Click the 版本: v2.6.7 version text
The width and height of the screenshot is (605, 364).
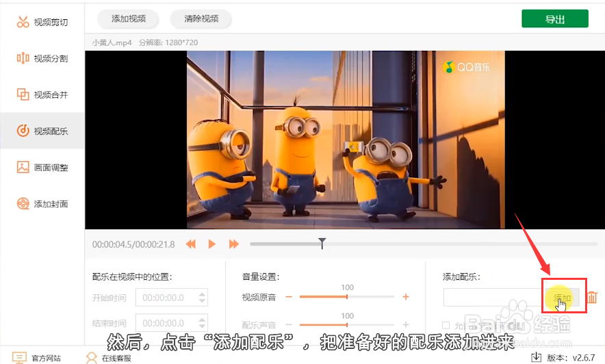point(571,358)
